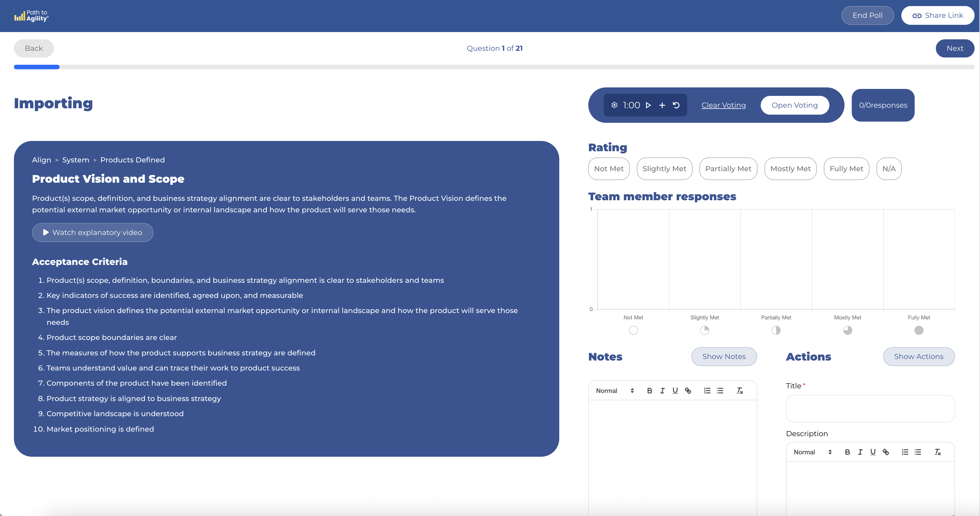Open the timer settings gear icon
Image resolution: width=980 pixels, height=516 pixels.
coord(614,105)
